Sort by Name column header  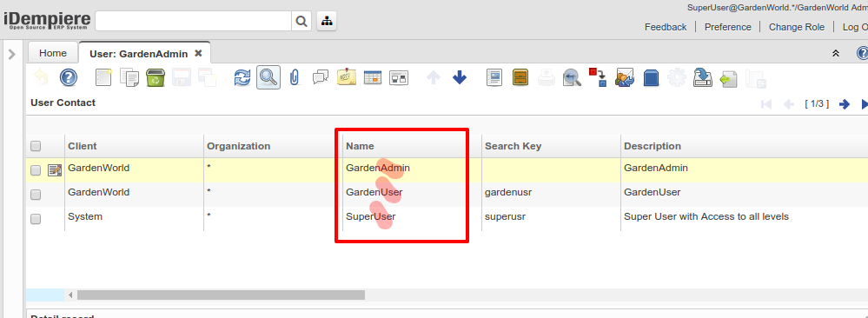(360, 146)
